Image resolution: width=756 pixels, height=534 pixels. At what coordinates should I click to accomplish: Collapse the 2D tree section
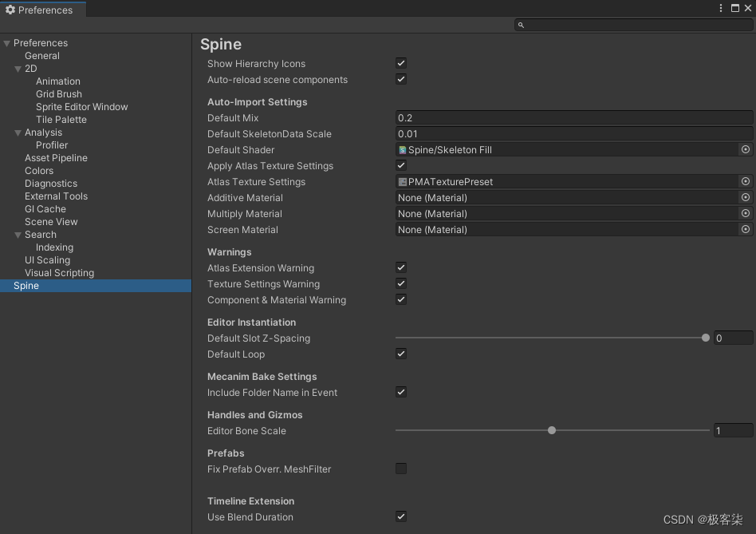point(18,69)
